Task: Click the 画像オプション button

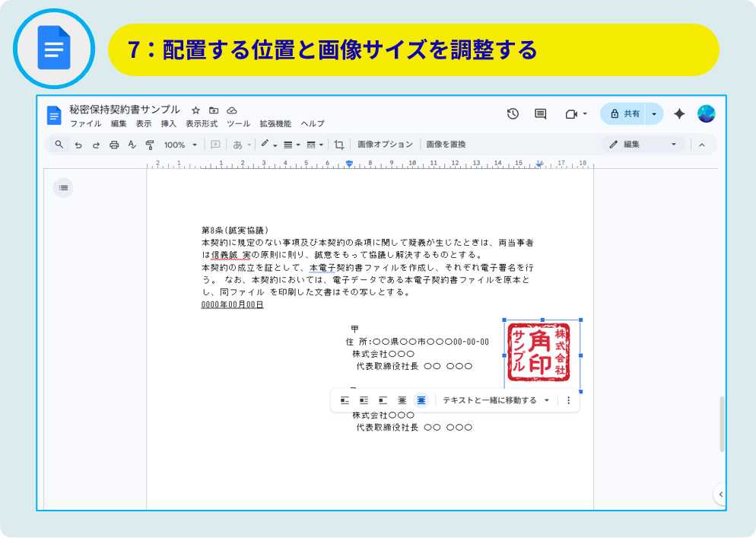Action: [385, 145]
